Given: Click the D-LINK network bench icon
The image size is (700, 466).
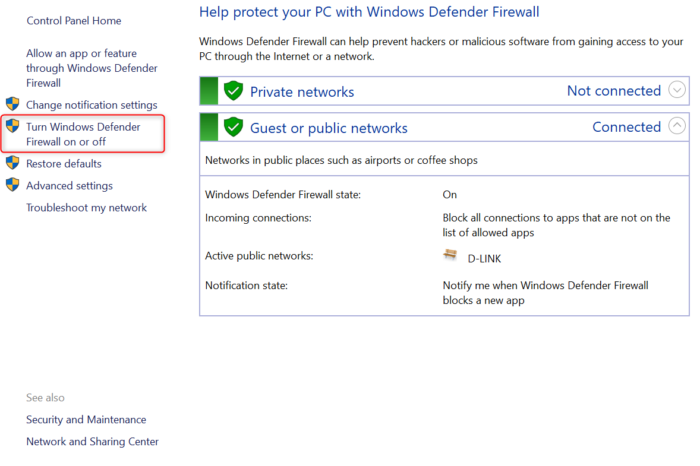Looking at the screenshot, I should pos(450,255).
